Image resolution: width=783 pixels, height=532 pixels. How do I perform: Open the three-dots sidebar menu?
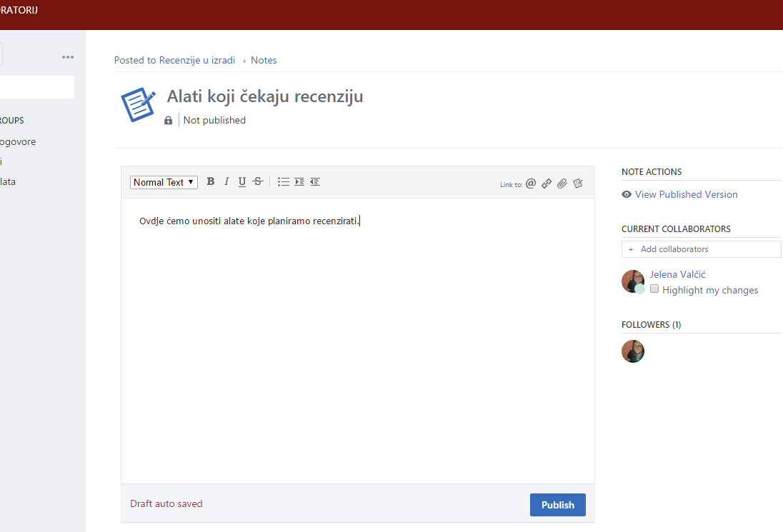coord(68,57)
